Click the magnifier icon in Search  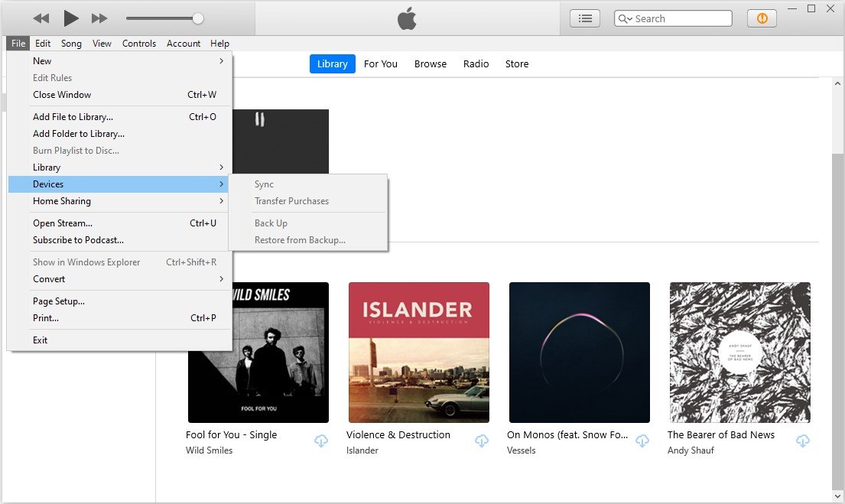coord(625,19)
